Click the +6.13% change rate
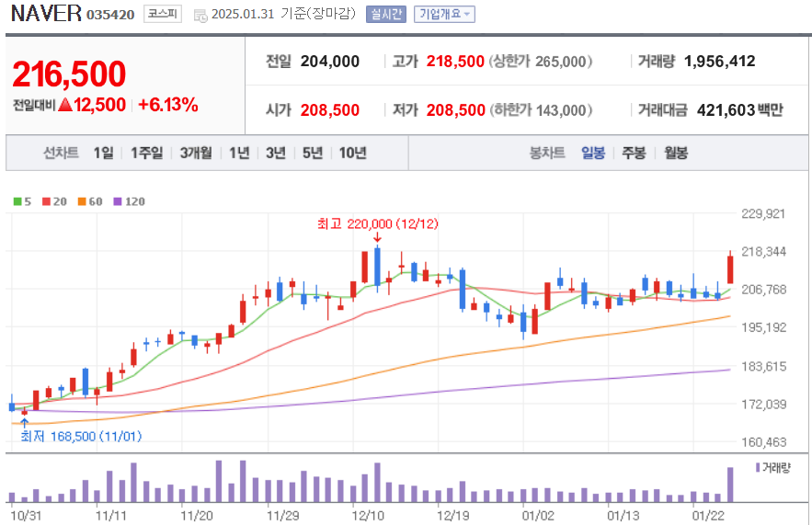 pyautogui.click(x=168, y=105)
